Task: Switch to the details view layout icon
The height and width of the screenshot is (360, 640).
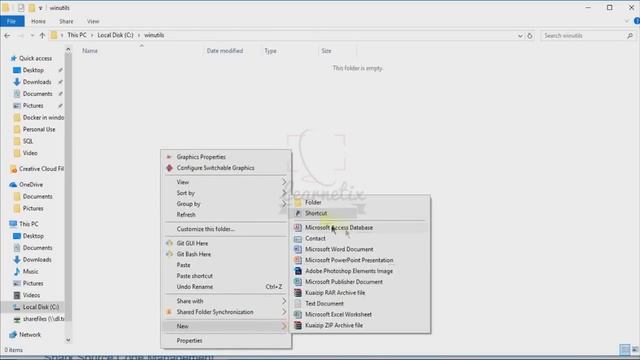Action: click(x=624, y=350)
